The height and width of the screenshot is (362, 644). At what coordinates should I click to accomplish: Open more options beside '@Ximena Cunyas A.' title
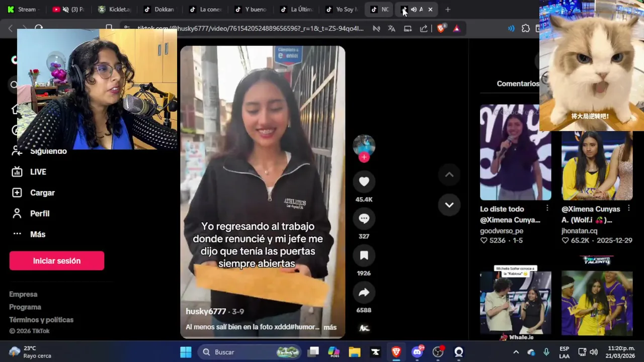tap(629, 208)
